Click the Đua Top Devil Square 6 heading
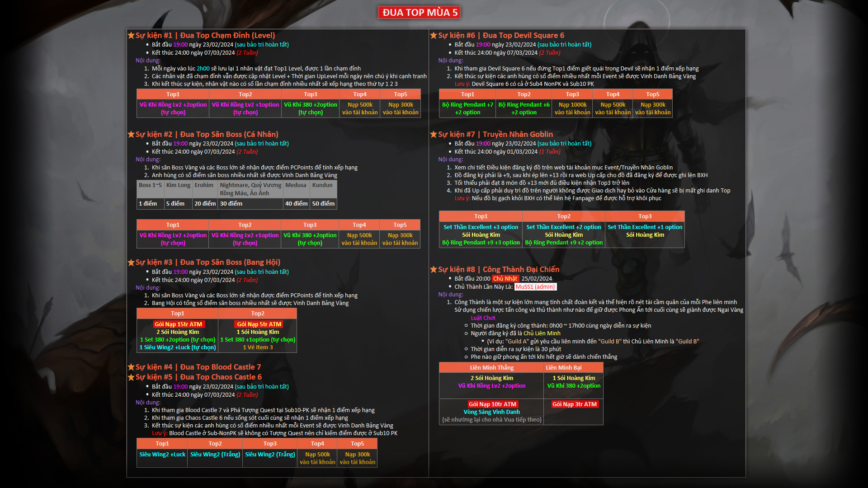Image resolution: width=868 pixels, height=488 pixels. click(523, 35)
